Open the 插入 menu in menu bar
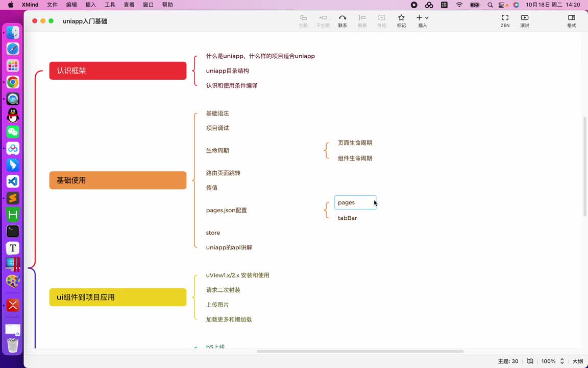Viewport: 588px width, 368px height. [x=91, y=5]
